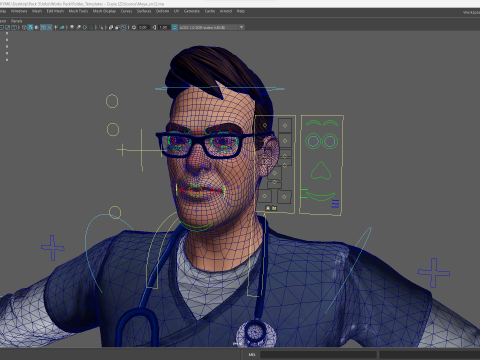Select topmost yellow circle rig control
The height and width of the screenshot is (360, 480).
112,101
